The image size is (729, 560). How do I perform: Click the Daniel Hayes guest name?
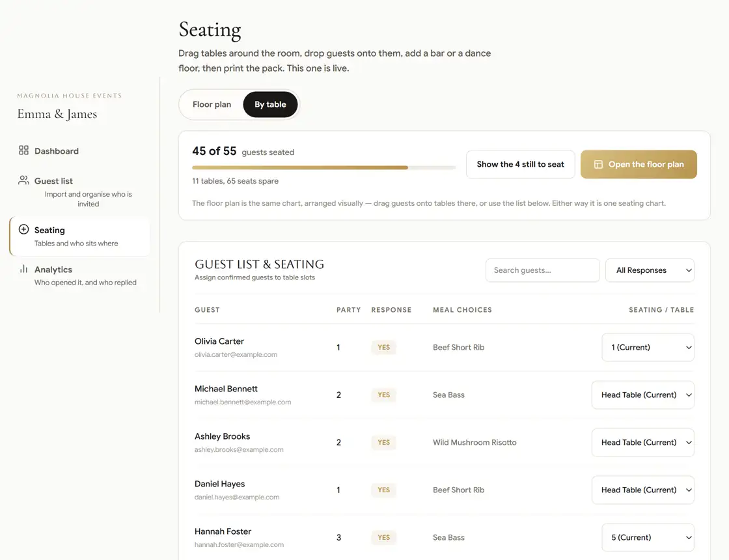[219, 484]
